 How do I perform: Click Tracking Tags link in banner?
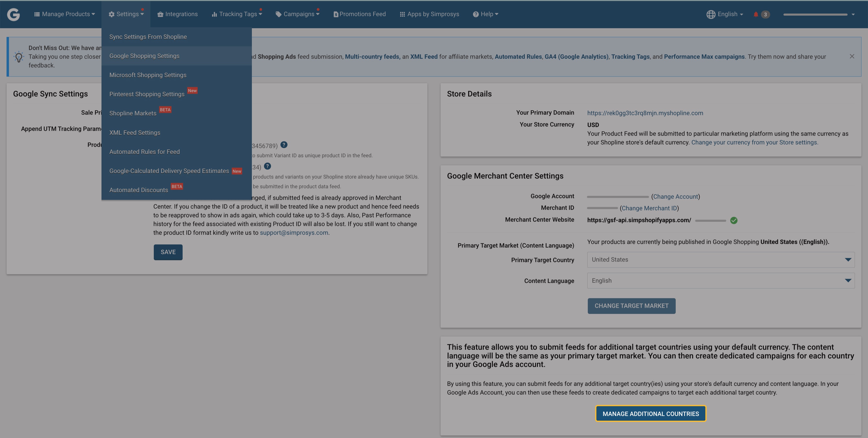click(x=630, y=57)
